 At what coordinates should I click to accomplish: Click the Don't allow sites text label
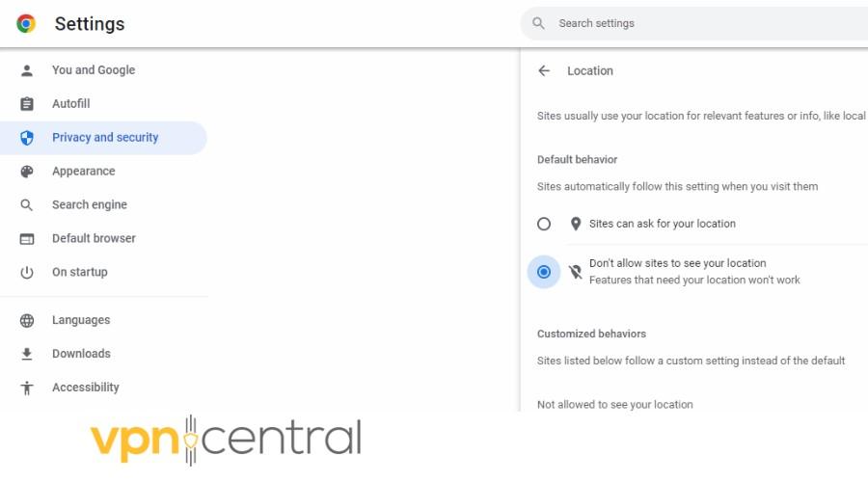click(x=677, y=263)
